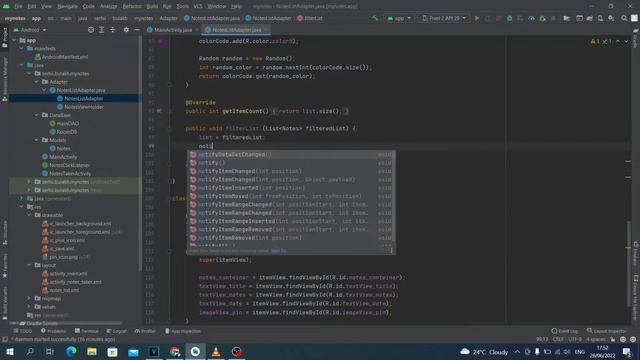Choose notifyItemRemoved(int position) suggestion

(x=291, y=238)
